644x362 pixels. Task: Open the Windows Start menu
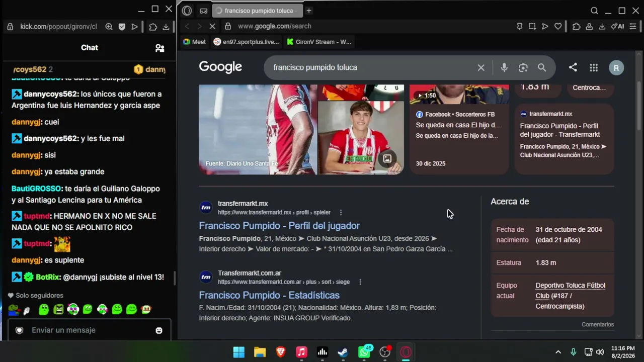click(239, 352)
